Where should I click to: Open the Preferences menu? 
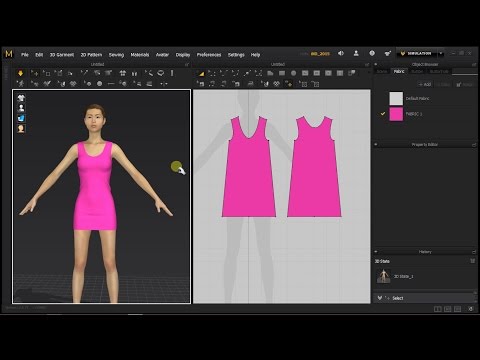tap(209, 55)
